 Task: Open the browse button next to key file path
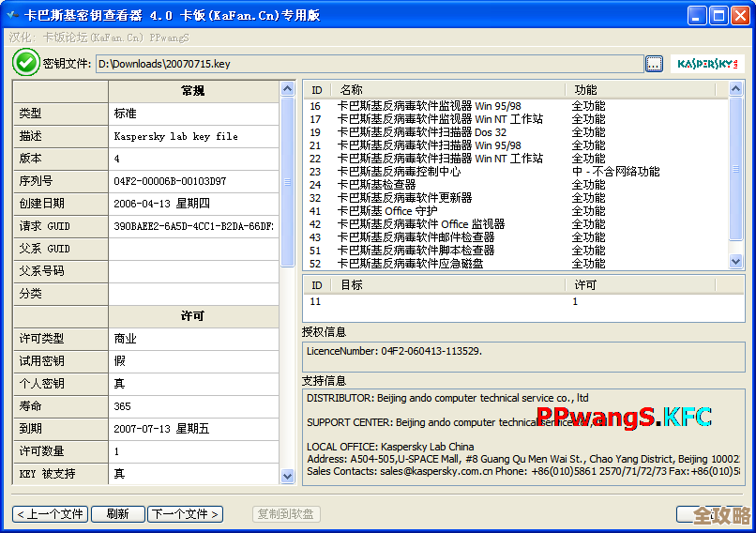coord(654,64)
